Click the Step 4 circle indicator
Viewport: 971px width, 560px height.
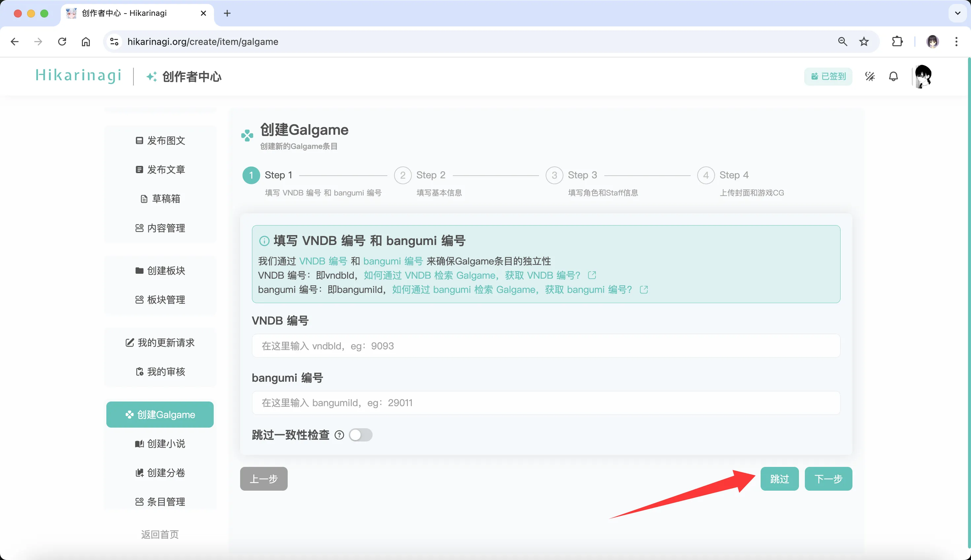click(706, 175)
